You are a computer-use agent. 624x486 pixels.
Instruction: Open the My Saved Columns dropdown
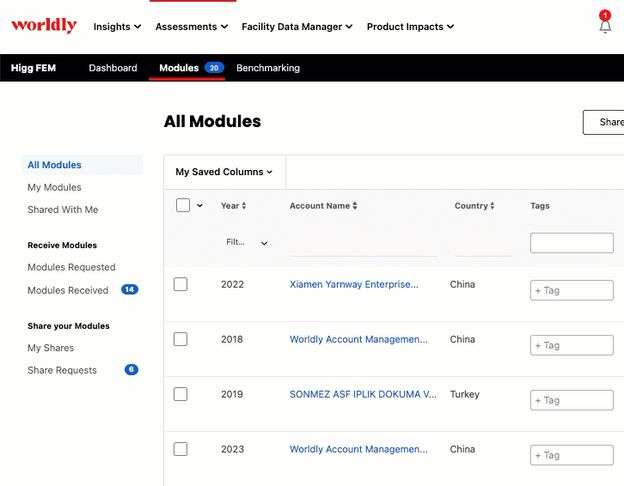(x=224, y=172)
